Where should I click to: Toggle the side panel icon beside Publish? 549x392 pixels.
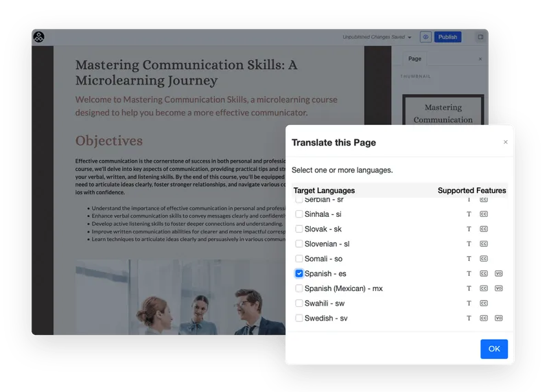480,37
